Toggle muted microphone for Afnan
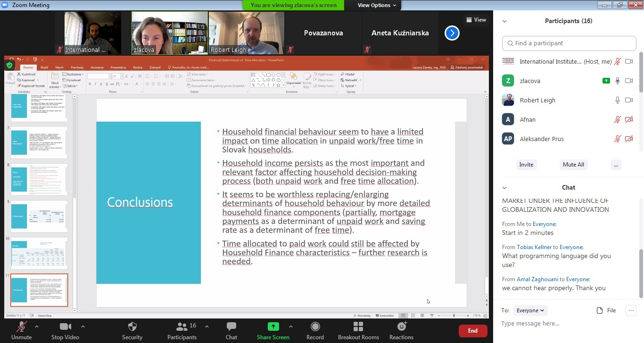The height and width of the screenshot is (343, 644). [x=617, y=119]
